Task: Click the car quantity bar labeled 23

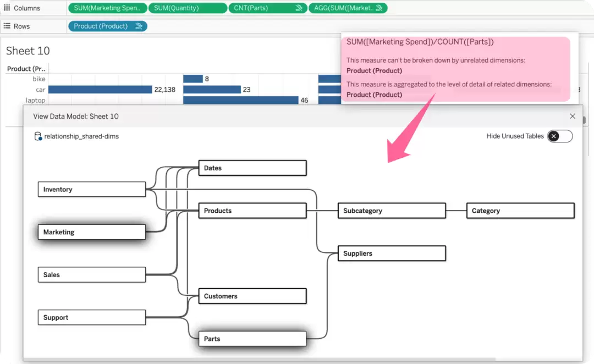Action: click(212, 90)
